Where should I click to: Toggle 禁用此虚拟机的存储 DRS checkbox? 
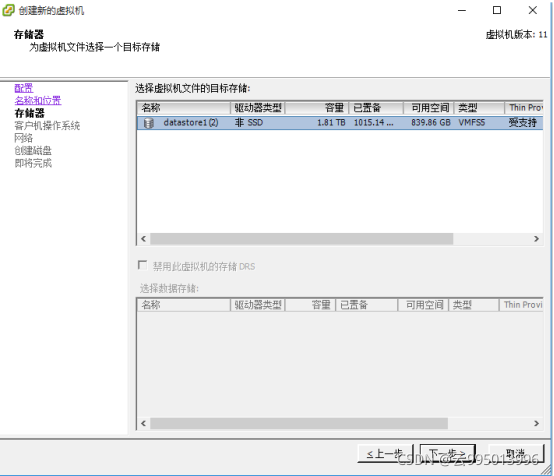pyautogui.click(x=142, y=265)
